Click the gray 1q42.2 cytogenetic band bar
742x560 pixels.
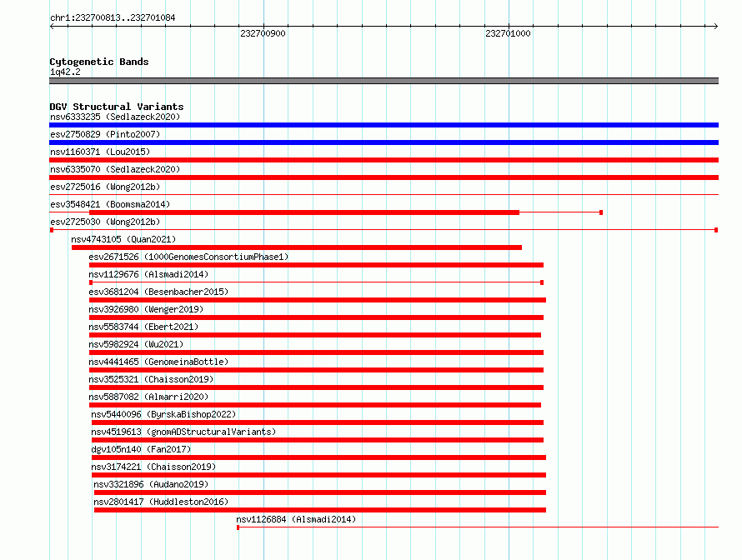(384, 81)
